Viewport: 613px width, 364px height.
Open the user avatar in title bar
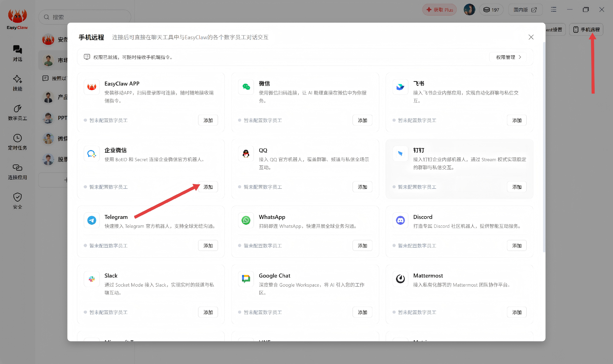point(469,10)
